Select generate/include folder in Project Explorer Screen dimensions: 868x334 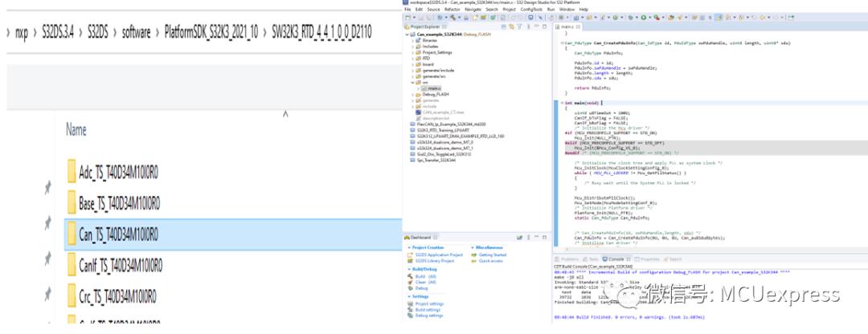pos(439,70)
